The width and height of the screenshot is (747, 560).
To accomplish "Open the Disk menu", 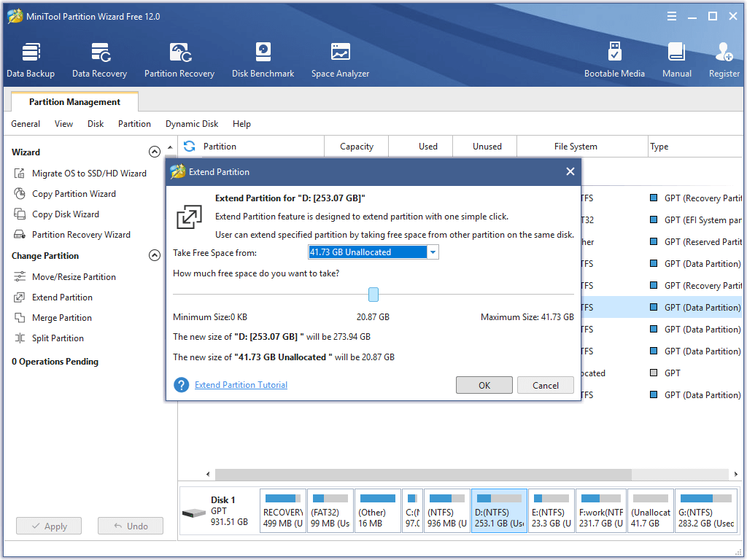I will [x=96, y=124].
